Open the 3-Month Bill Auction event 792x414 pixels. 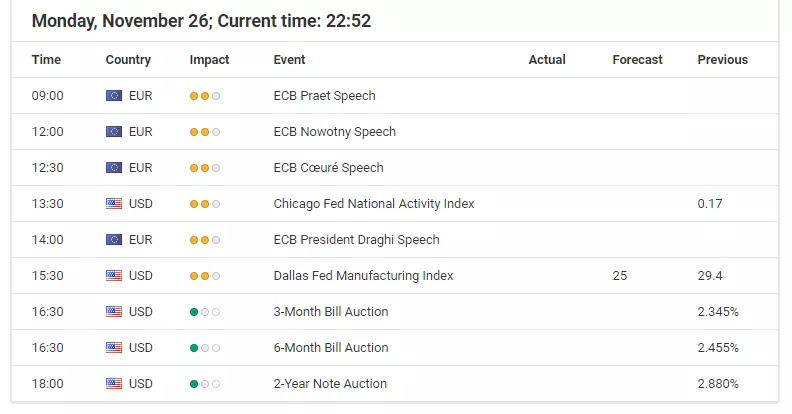click(331, 312)
